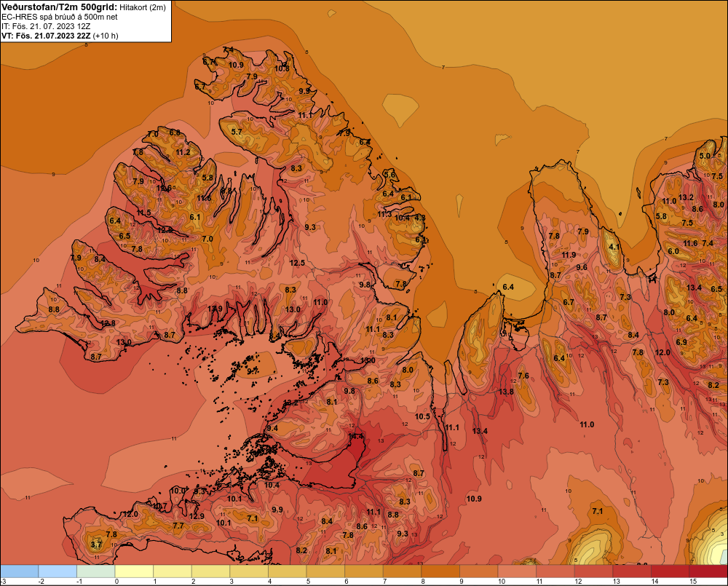Click the 14.4 temperature value on the map
This screenshot has height=586, width=728.
coord(356,437)
